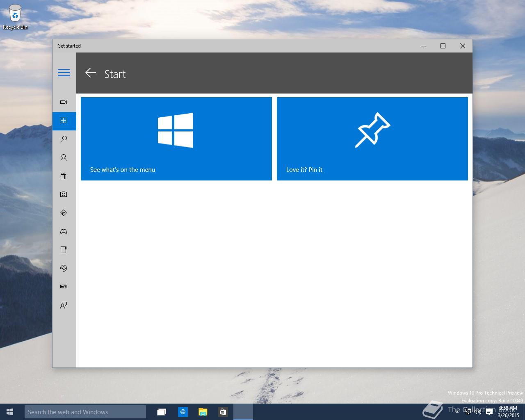Open the game controller Xbox section
This screenshot has height=420, width=525.
[64, 231]
